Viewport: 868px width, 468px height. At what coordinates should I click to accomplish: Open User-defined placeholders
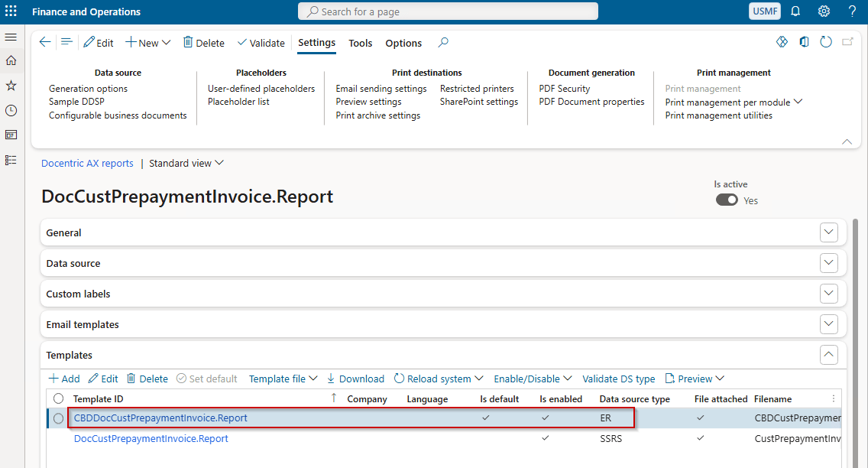tap(261, 89)
